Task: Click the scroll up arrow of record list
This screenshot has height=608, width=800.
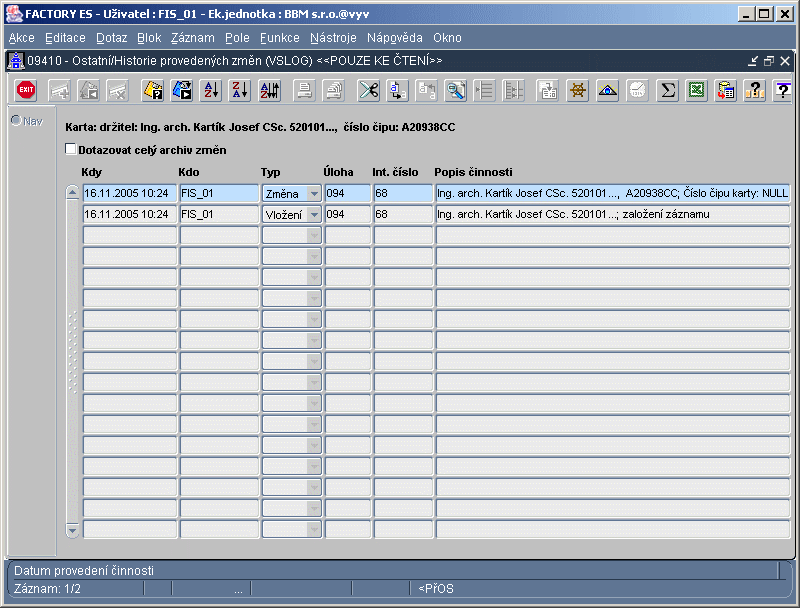Action: tap(72, 192)
